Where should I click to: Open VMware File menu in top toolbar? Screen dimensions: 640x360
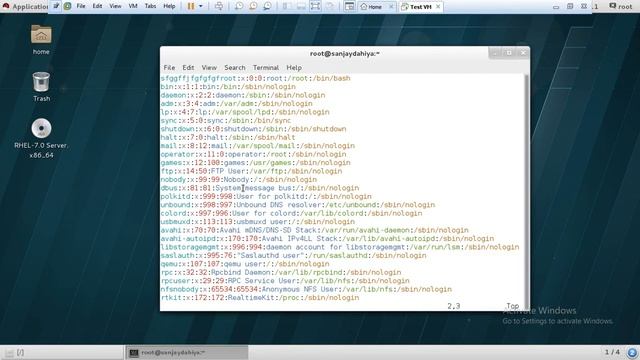(81, 6)
